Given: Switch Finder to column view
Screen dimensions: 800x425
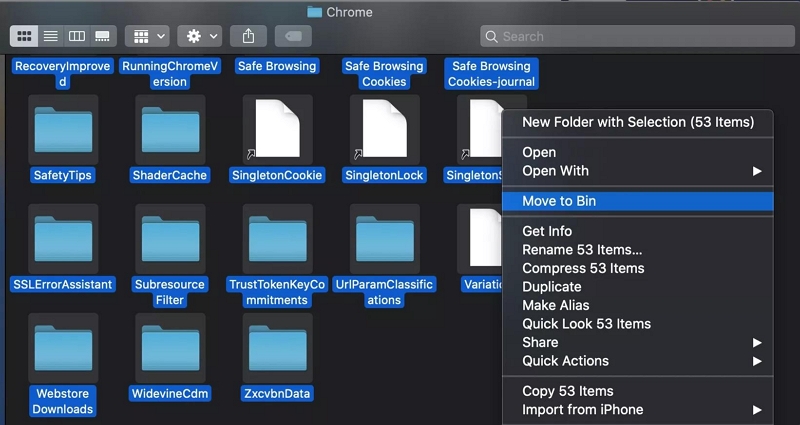Looking at the screenshot, I should point(77,36).
